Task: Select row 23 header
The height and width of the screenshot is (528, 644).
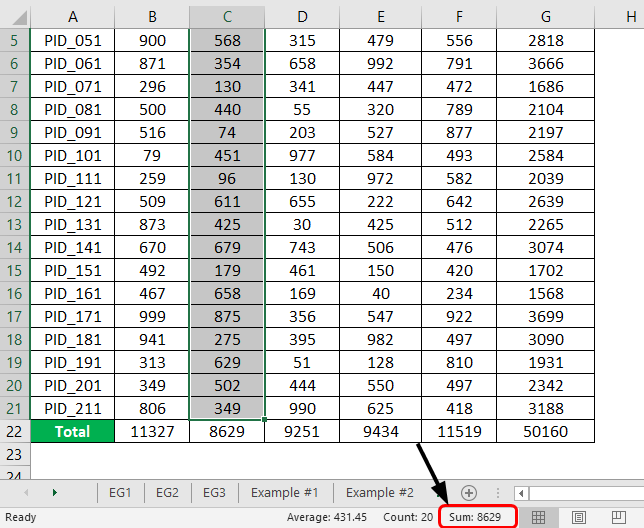Action: coord(15,455)
